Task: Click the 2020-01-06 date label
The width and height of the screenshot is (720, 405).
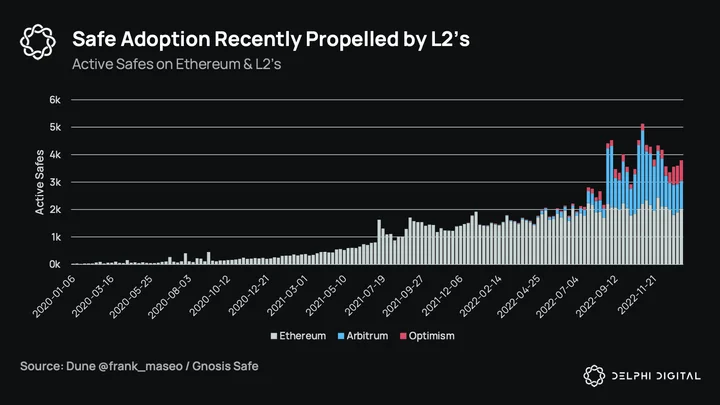Action: tap(53, 298)
